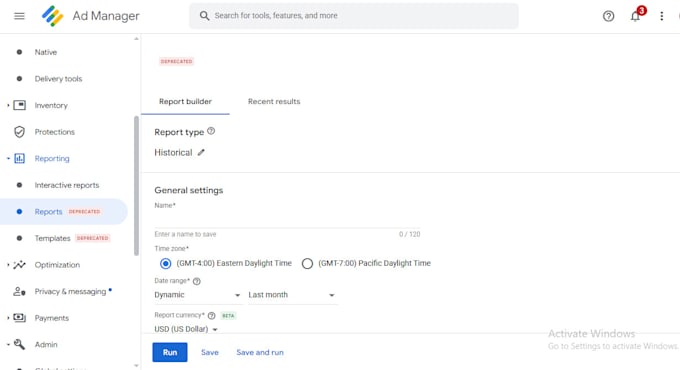Click the report Name input field
The width and height of the screenshot is (680, 370).
[x=287, y=220]
